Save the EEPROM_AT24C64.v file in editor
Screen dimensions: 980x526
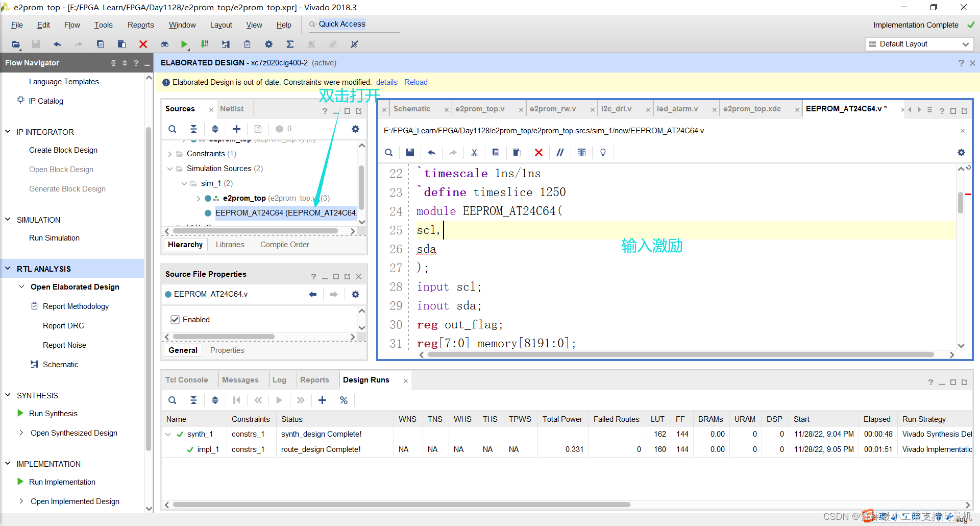tap(410, 153)
